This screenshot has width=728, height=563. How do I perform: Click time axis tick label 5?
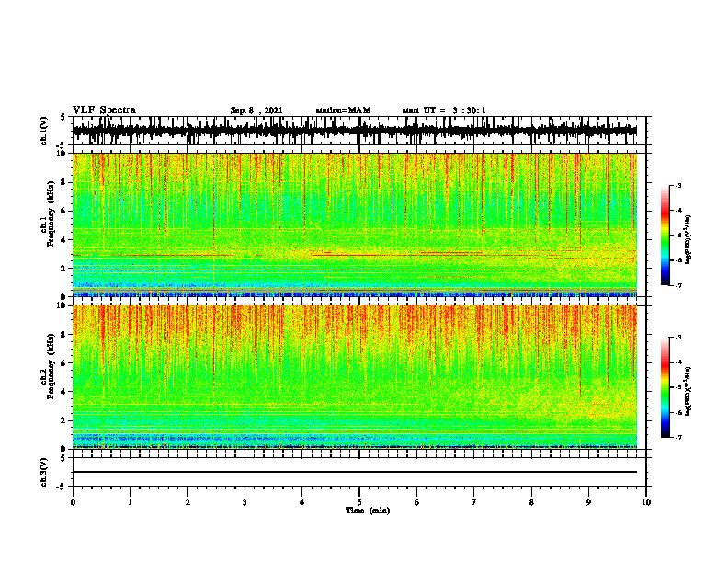[x=359, y=502]
